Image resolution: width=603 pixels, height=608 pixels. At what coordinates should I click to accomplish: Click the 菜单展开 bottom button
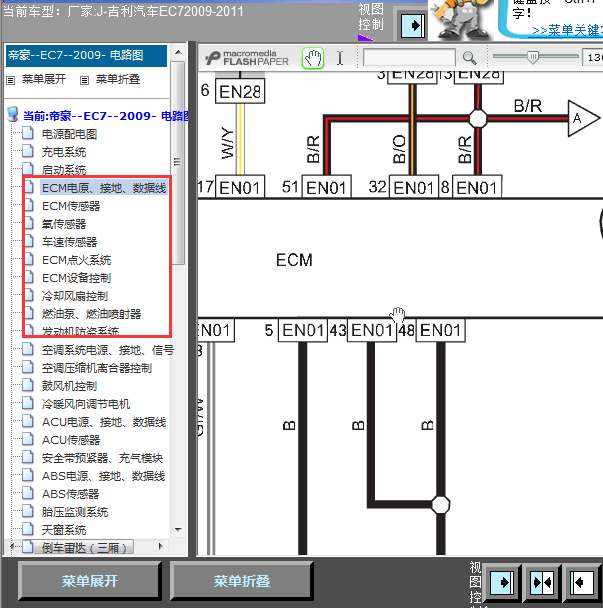click(x=89, y=581)
